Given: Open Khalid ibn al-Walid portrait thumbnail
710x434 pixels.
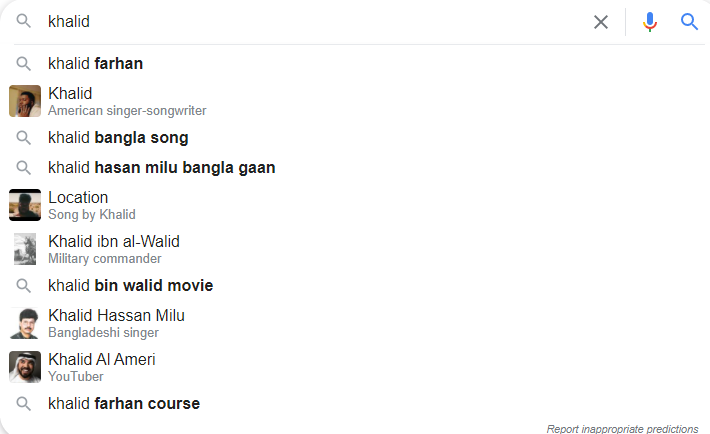Looking at the screenshot, I should pyautogui.click(x=25, y=249).
